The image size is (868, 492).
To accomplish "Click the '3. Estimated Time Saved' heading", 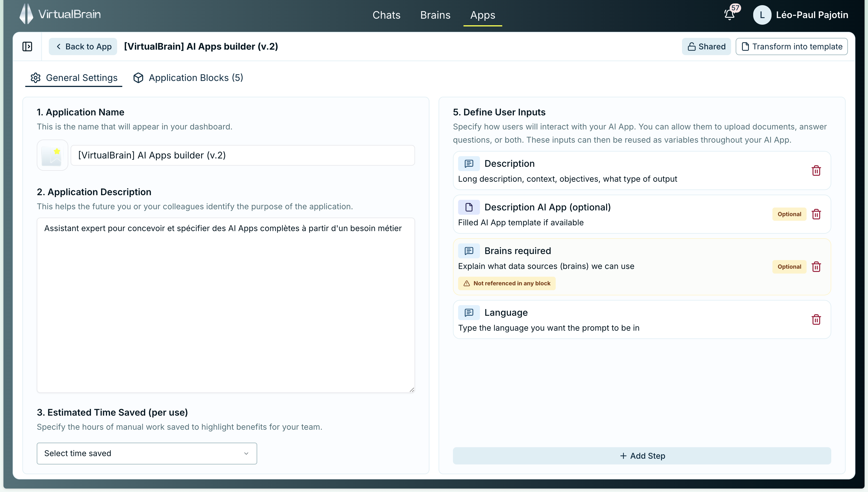I will (112, 412).
